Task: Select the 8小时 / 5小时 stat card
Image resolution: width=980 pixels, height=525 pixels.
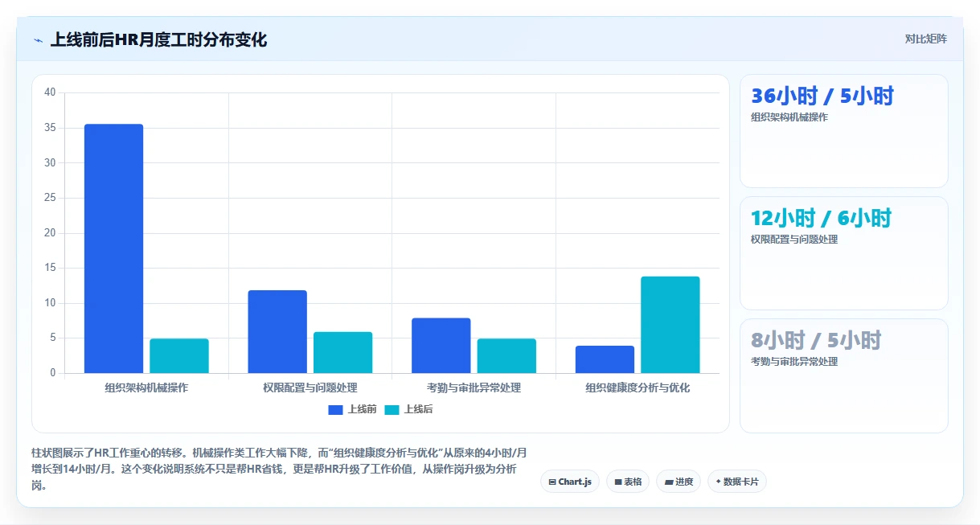Action: point(844,375)
